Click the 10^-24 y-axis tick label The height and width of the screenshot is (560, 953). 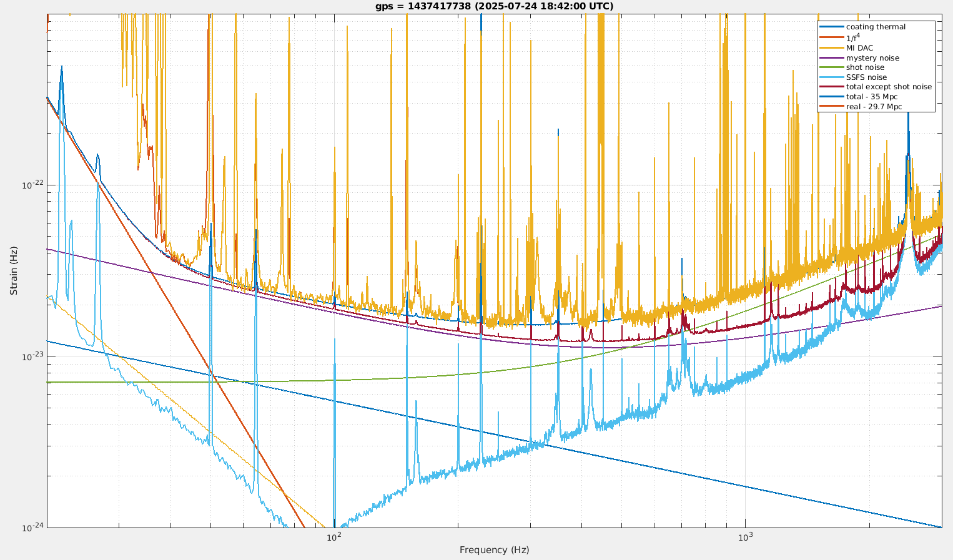[32, 527]
